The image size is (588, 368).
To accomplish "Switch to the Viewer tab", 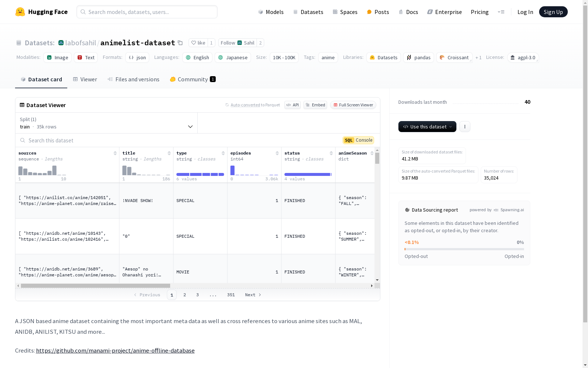I will click(x=85, y=79).
